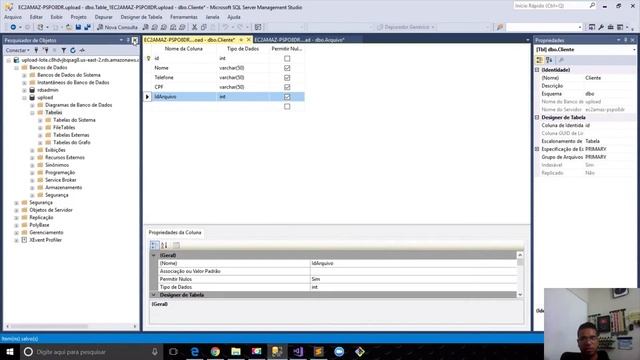Expand Bancos de Dados do Sistema folder
This screenshot has height=360, width=640.
(x=24, y=75)
